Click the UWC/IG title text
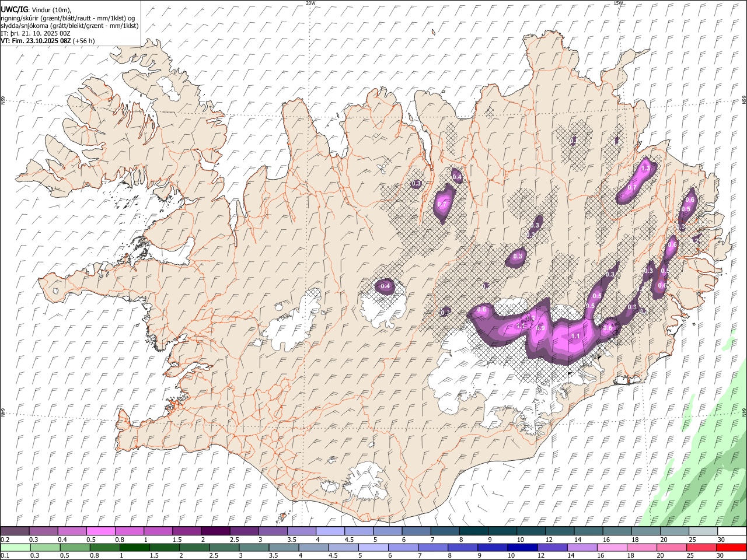Image resolution: width=747 pixels, height=560 pixels. (14, 10)
